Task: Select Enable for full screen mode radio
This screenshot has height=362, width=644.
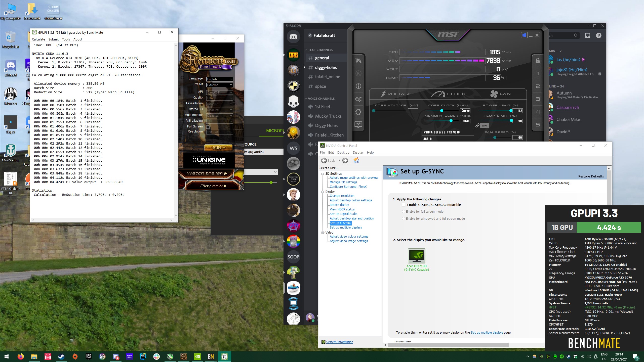Action: pos(404,212)
